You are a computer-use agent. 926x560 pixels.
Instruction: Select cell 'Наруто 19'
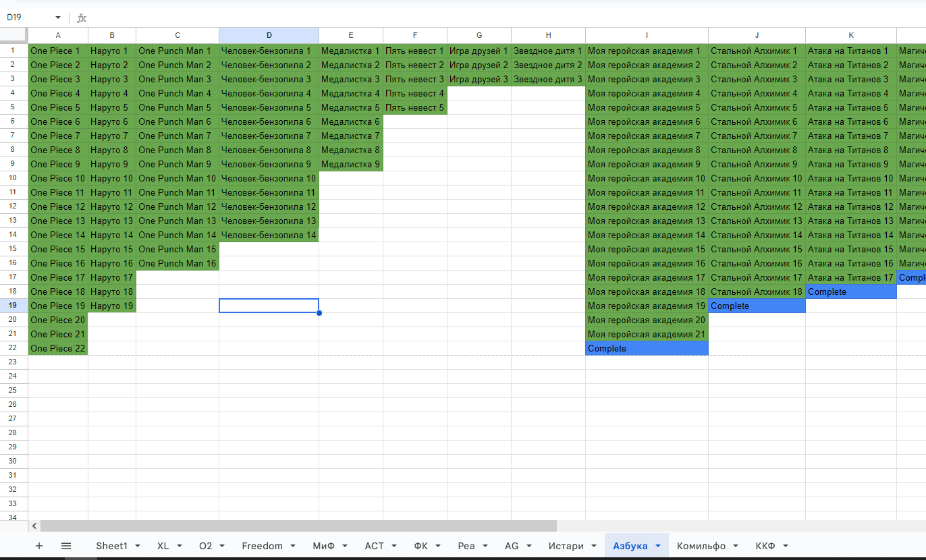click(x=112, y=306)
